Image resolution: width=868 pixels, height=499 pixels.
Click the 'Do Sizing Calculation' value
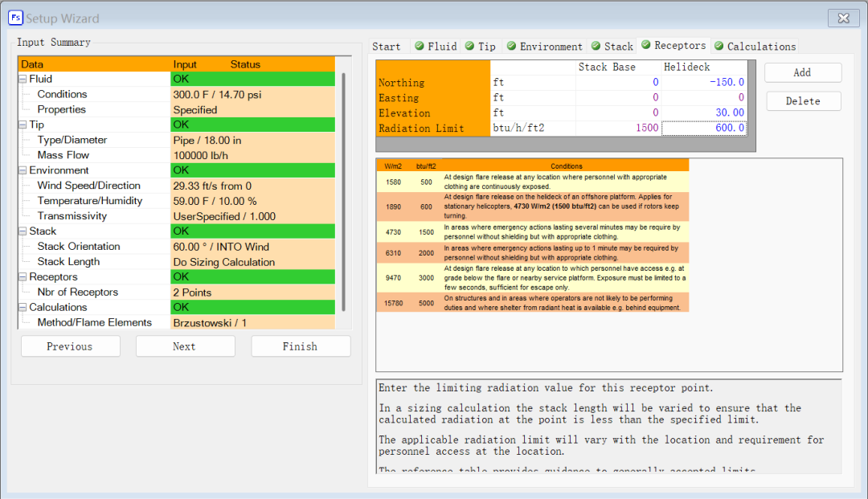[223, 262]
